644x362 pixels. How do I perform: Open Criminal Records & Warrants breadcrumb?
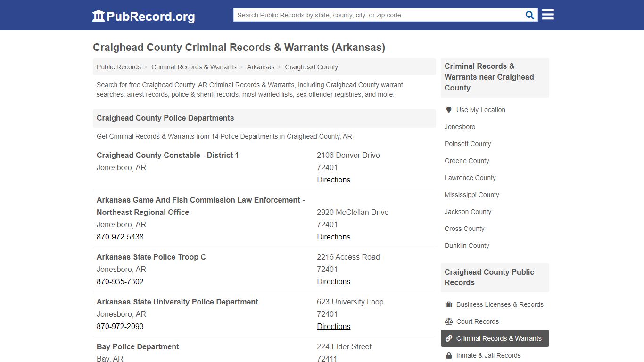[x=194, y=67]
